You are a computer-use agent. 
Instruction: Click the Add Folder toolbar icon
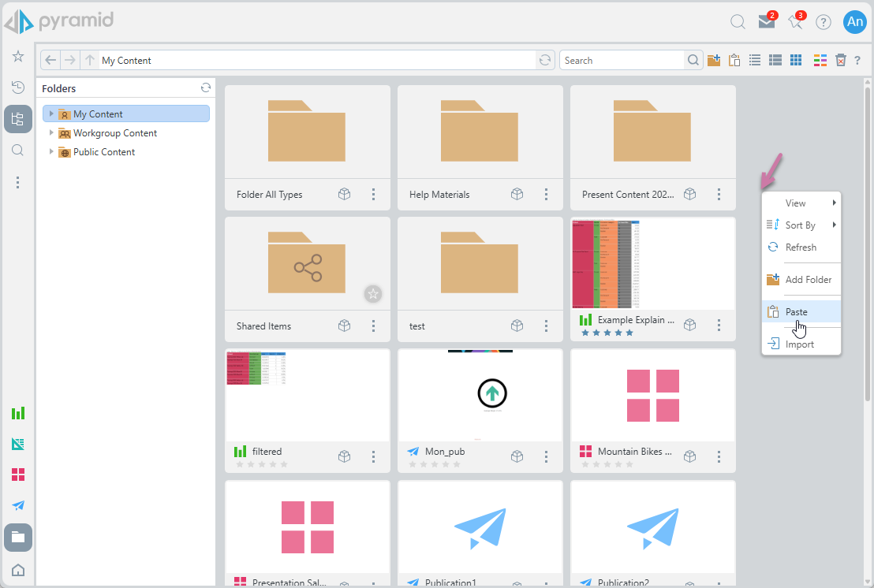[714, 61]
